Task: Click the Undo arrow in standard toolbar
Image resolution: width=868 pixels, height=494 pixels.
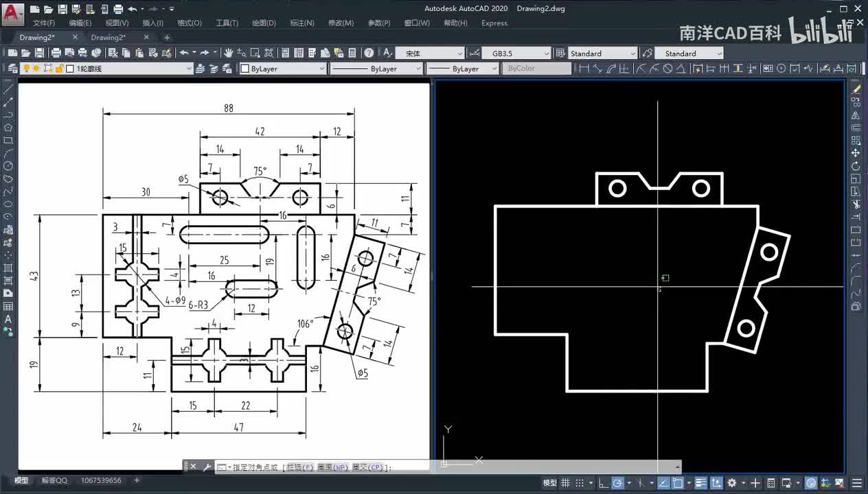Action: [x=183, y=53]
